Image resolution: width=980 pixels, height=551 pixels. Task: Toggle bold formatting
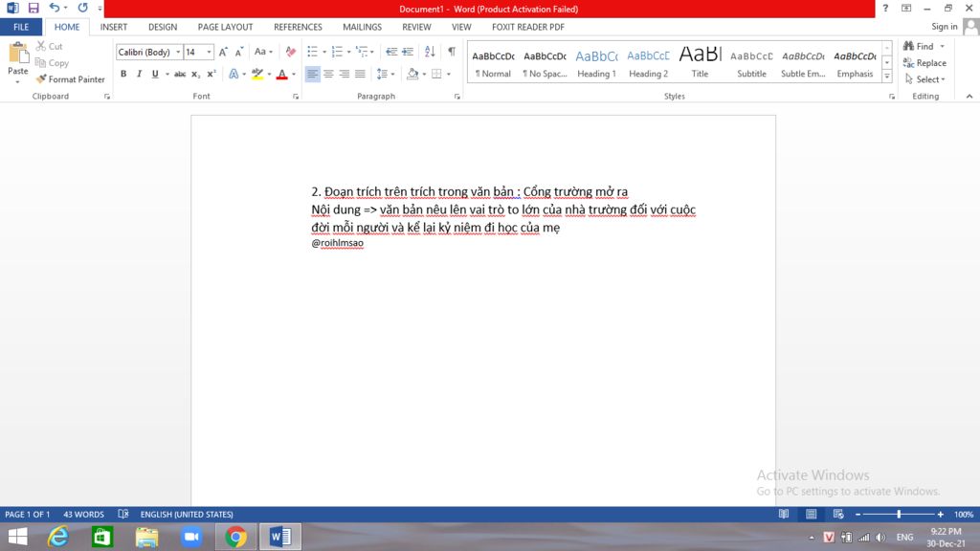[x=123, y=74]
